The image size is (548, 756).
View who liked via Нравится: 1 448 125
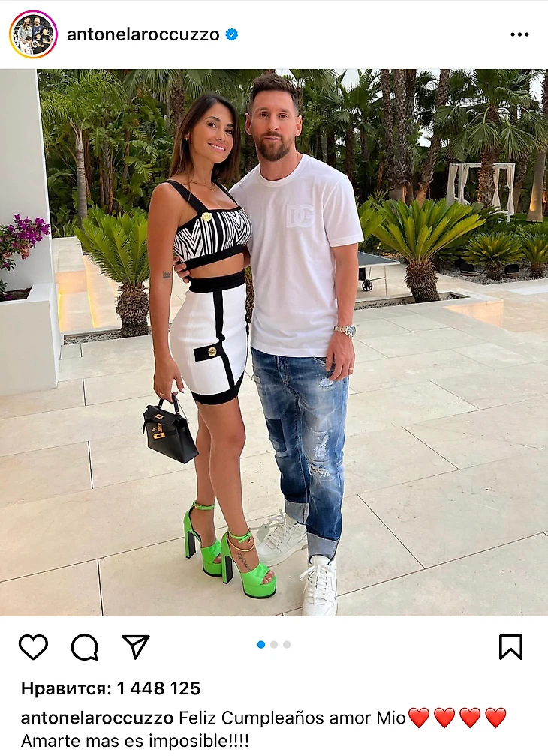point(110,688)
